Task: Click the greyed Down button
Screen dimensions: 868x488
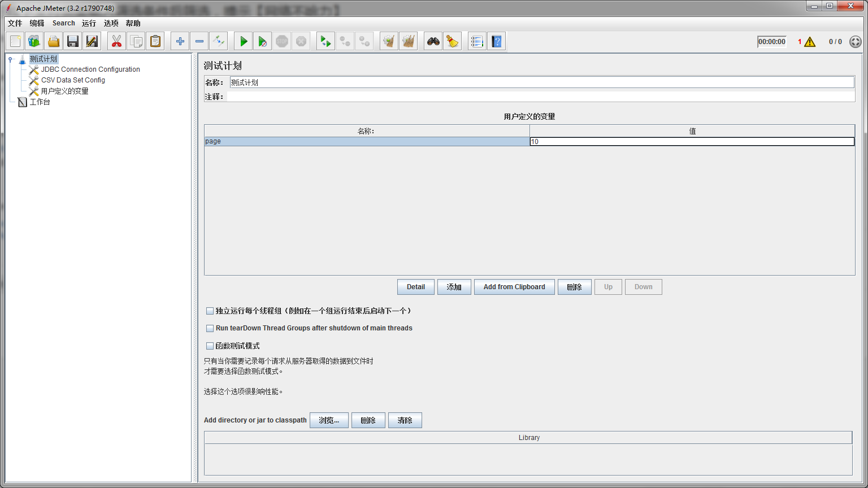Action: [x=644, y=287]
